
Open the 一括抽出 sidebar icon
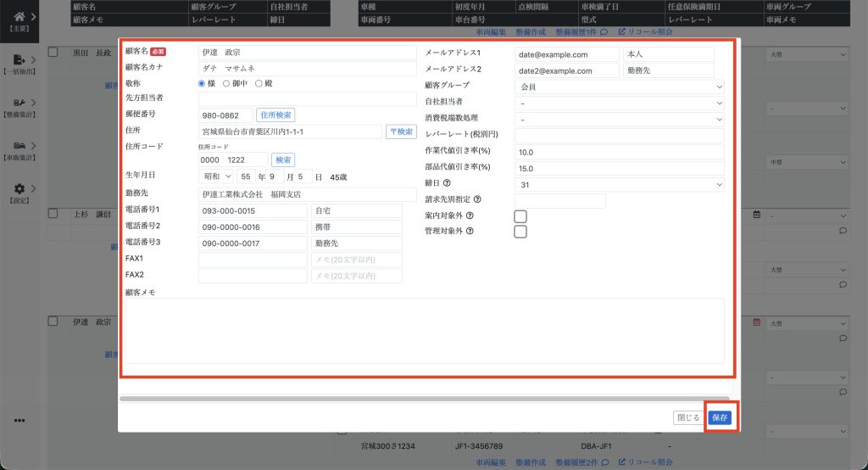pyautogui.click(x=19, y=60)
